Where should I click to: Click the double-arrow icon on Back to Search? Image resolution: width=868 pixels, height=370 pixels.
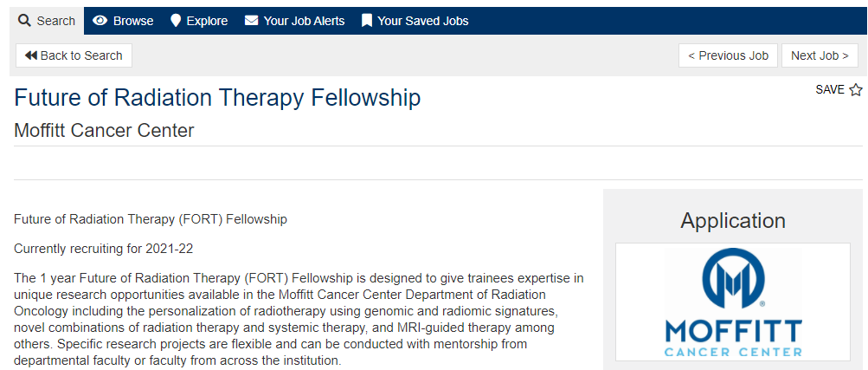tap(31, 55)
